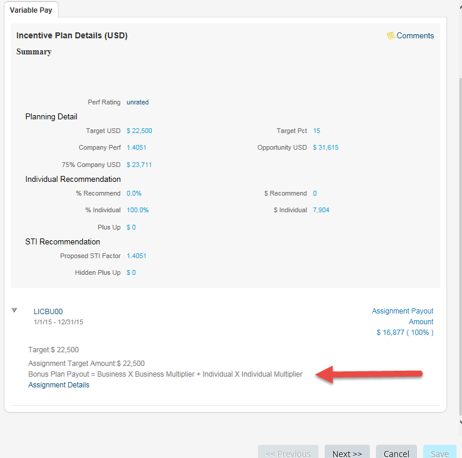The image size is (462, 458).
Task: Select the Target USD $ 22,500 value
Action: [x=139, y=131]
